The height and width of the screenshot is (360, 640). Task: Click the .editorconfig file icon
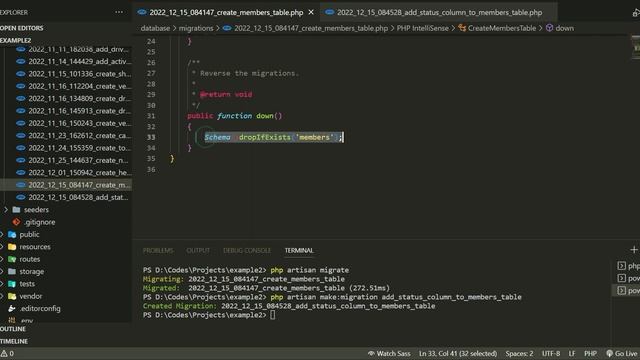12,308
